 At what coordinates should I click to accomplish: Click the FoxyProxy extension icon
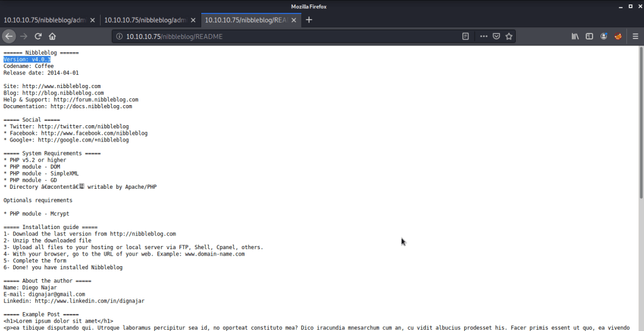pyautogui.click(x=618, y=36)
